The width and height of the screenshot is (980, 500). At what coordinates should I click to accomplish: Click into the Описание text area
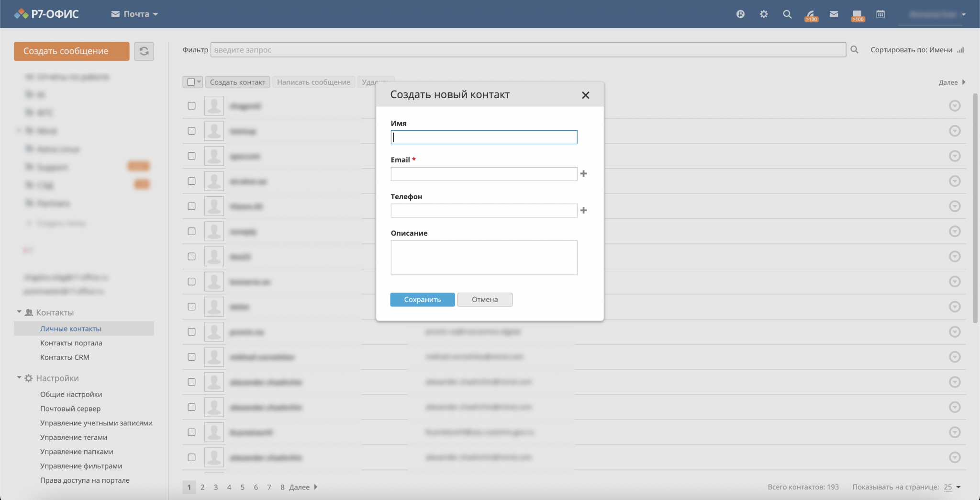[484, 258]
